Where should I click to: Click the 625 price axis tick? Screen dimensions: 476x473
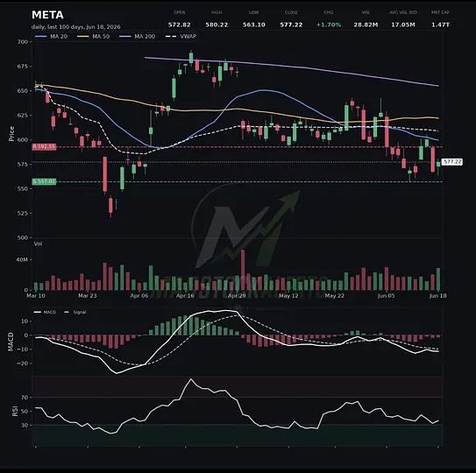pos(23,116)
